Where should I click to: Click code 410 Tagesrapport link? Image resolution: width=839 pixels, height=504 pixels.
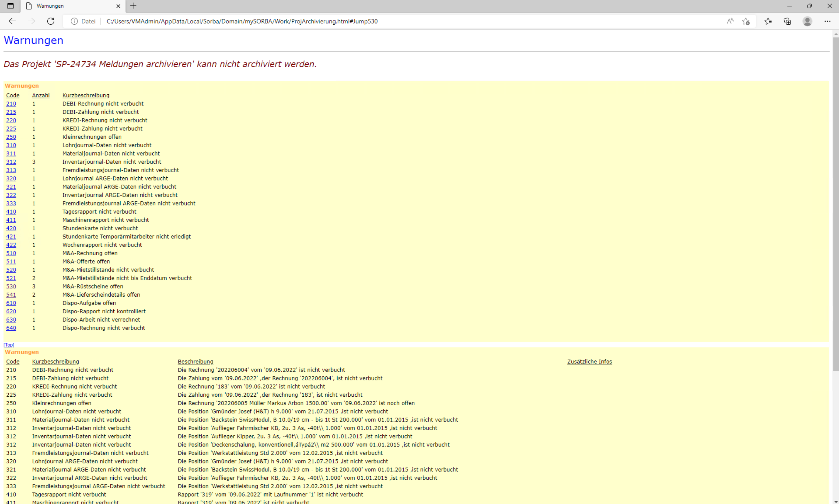click(11, 212)
